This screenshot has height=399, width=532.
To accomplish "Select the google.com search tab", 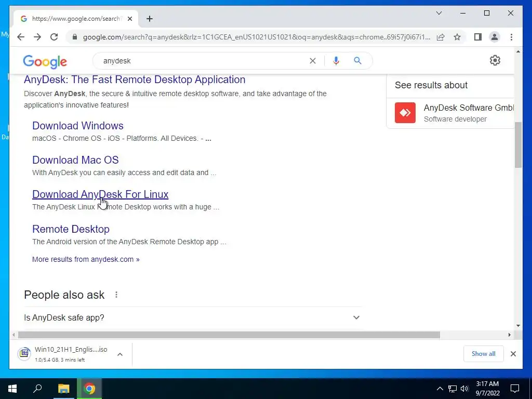I will [x=75, y=19].
